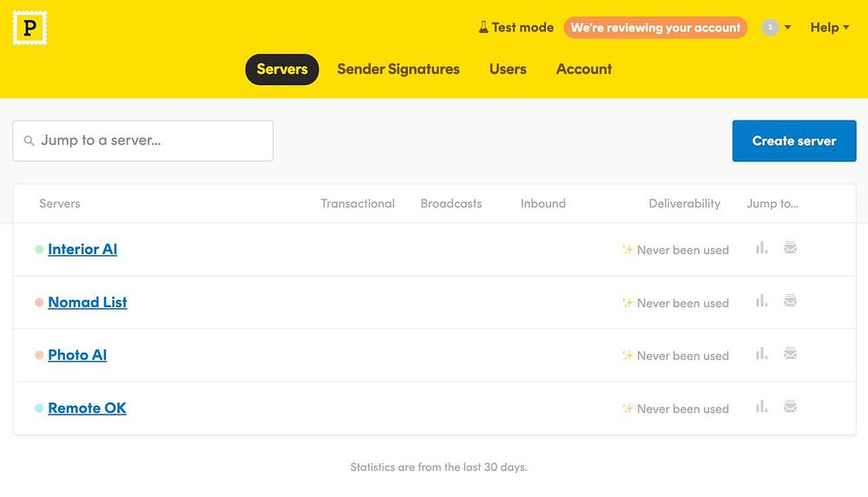Focus the Jump to a server search field
Screen dimensions: 868x497
point(143,141)
